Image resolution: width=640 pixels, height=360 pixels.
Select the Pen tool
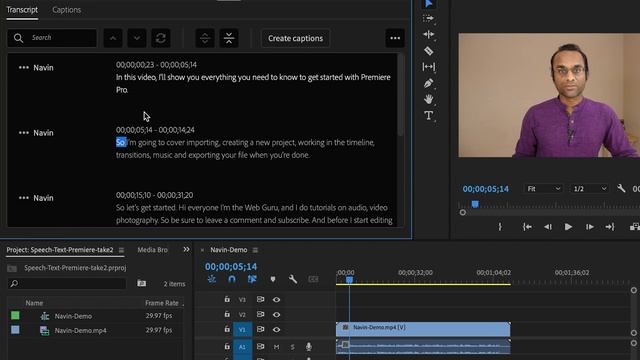[428, 83]
